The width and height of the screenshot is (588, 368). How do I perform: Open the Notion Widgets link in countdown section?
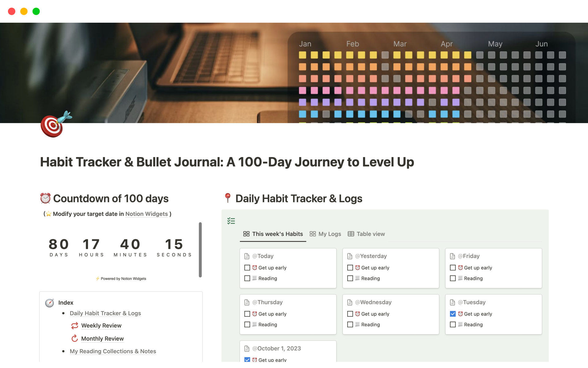point(146,214)
